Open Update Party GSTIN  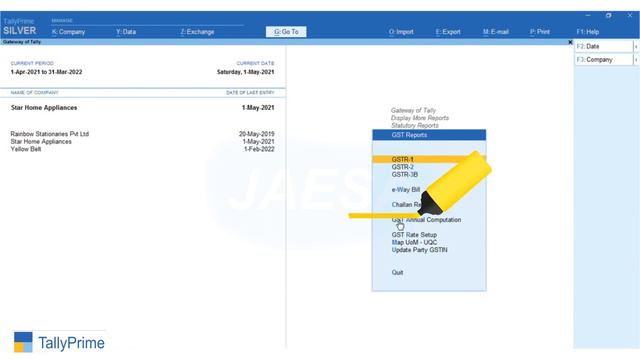[x=419, y=250]
